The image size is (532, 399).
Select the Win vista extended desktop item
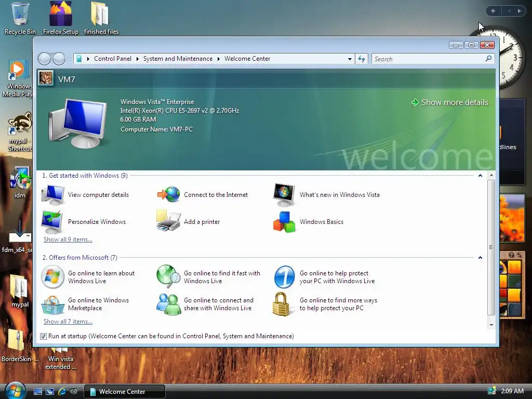[x=61, y=358]
